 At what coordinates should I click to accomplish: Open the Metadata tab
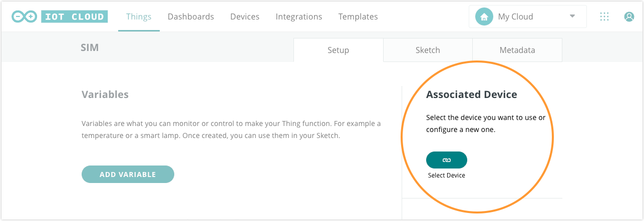click(517, 50)
